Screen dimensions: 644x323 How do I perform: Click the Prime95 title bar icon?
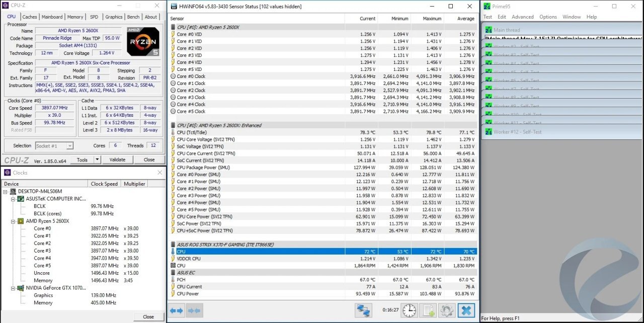(487, 6)
